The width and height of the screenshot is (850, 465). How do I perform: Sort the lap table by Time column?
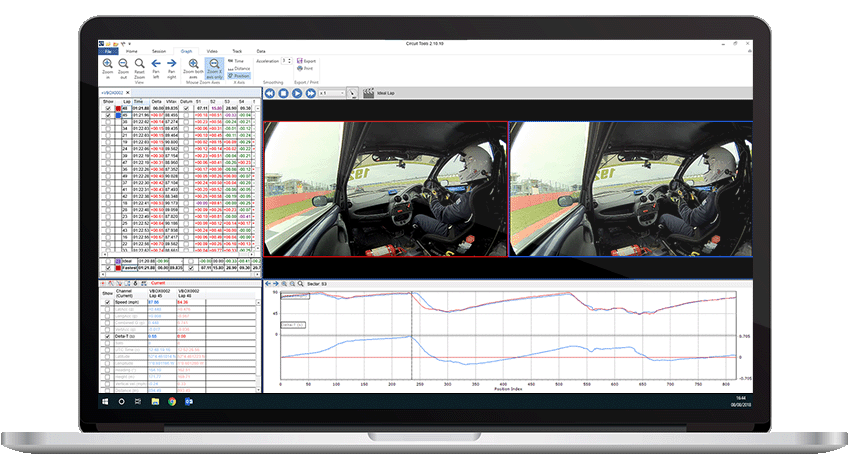(139, 101)
